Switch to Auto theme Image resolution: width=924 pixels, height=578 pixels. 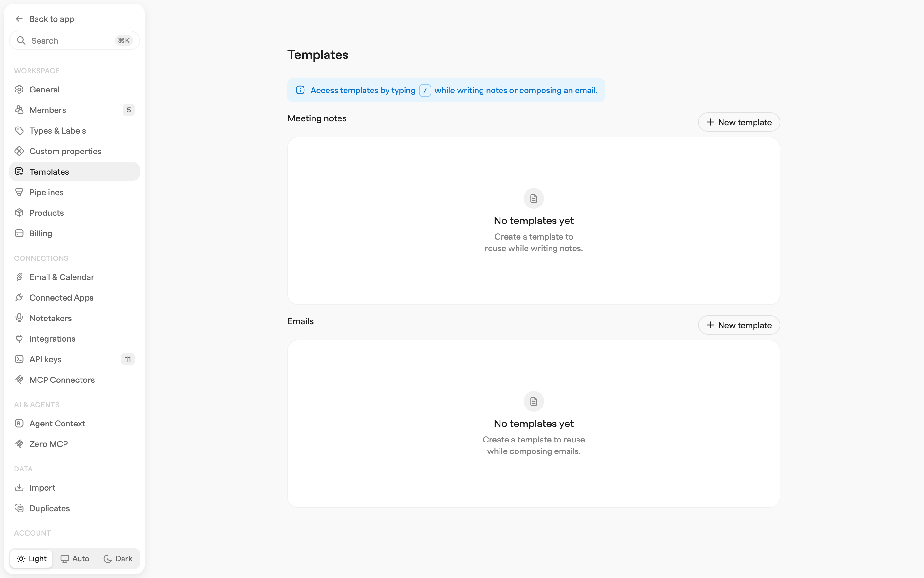point(75,558)
